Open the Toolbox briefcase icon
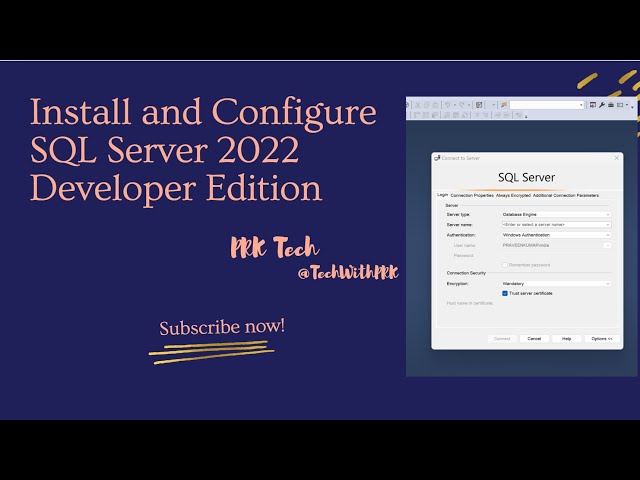The width and height of the screenshot is (640, 480). (x=611, y=105)
